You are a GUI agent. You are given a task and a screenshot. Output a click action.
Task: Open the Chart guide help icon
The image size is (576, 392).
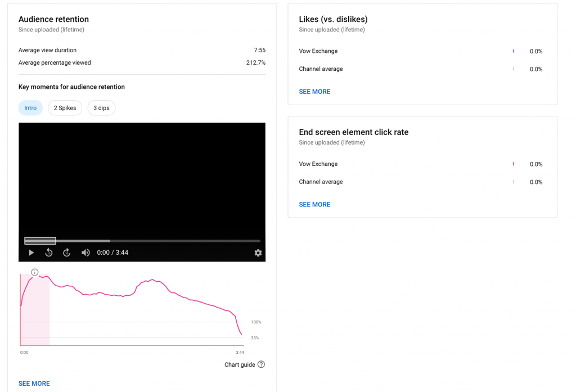261,364
